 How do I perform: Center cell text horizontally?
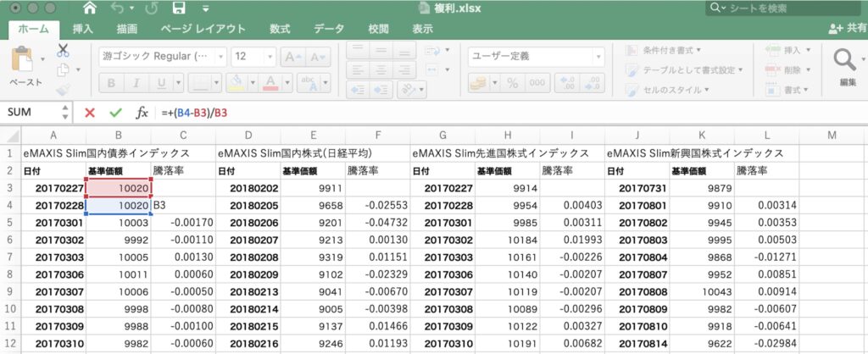tap(381, 70)
